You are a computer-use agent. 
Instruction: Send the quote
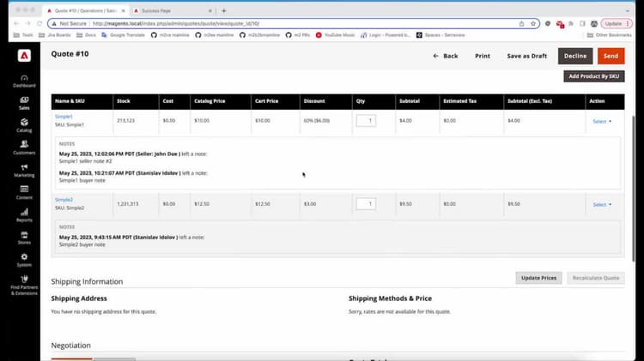click(x=611, y=56)
